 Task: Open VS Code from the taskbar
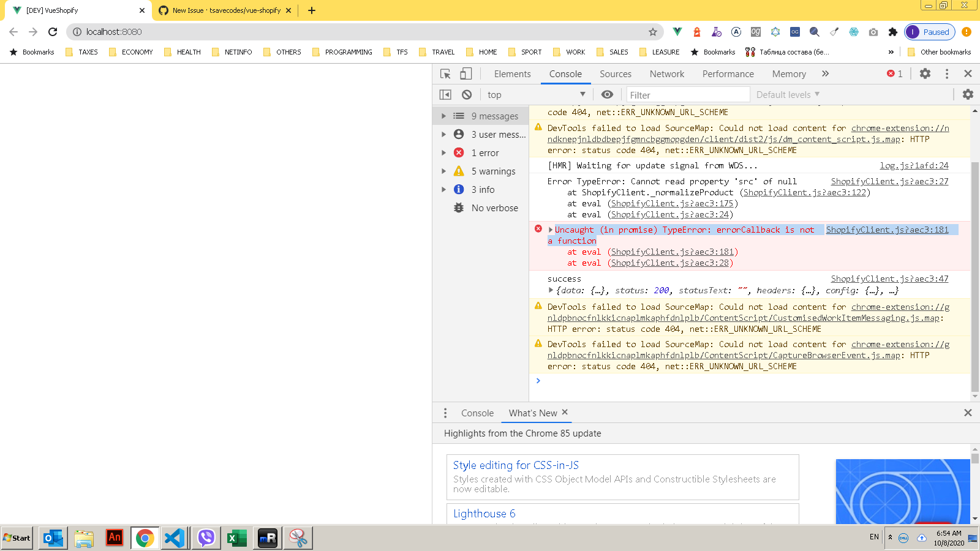(x=175, y=538)
